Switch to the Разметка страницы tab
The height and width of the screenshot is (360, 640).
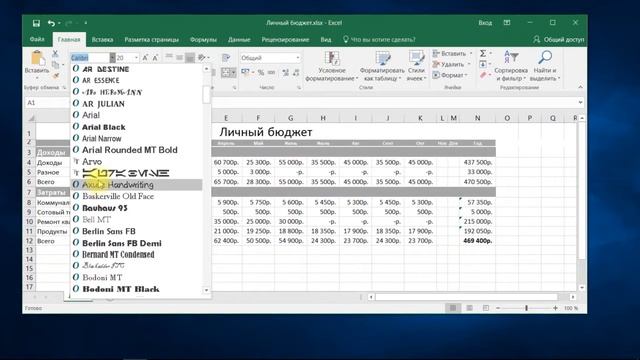(151, 40)
